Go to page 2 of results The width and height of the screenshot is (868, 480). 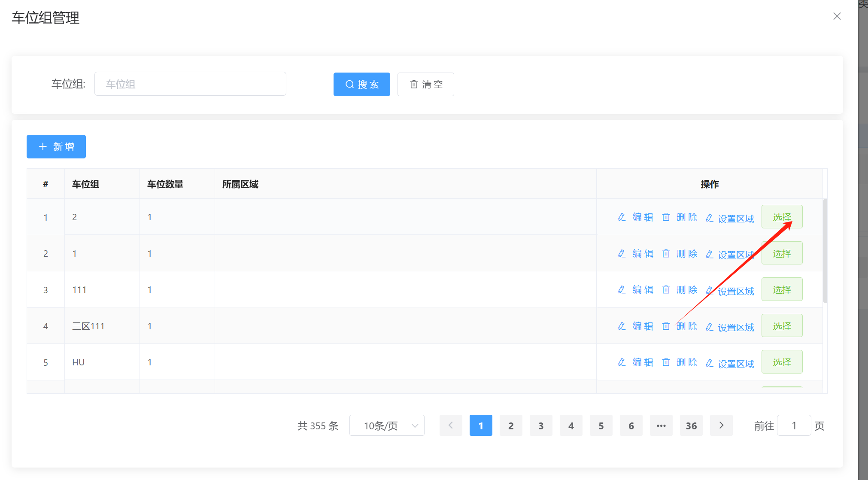(511, 425)
